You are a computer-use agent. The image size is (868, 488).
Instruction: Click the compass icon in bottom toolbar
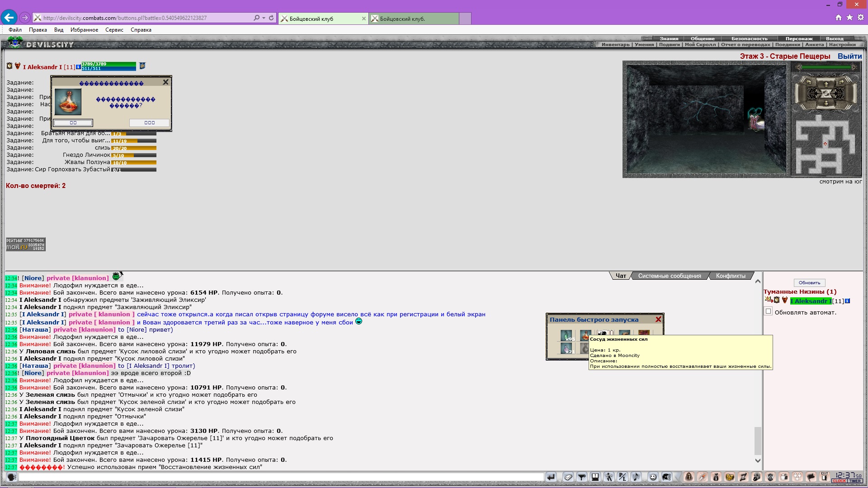click(703, 477)
